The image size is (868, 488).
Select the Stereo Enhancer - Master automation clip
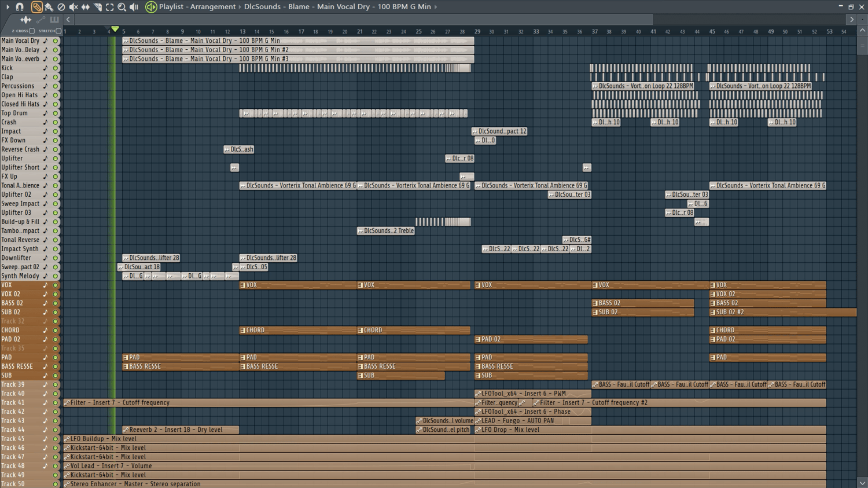pyautogui.click(x=444, y=484)
